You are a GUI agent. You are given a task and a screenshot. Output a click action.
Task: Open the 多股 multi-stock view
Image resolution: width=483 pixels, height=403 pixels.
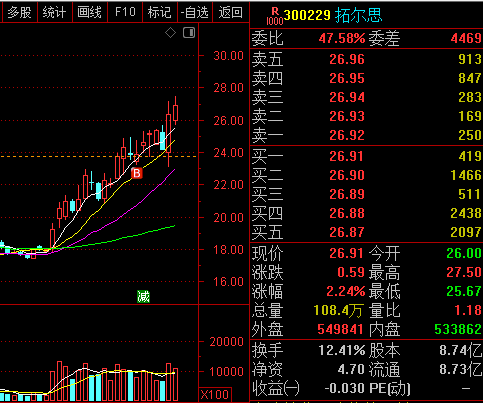pos(19,13)
